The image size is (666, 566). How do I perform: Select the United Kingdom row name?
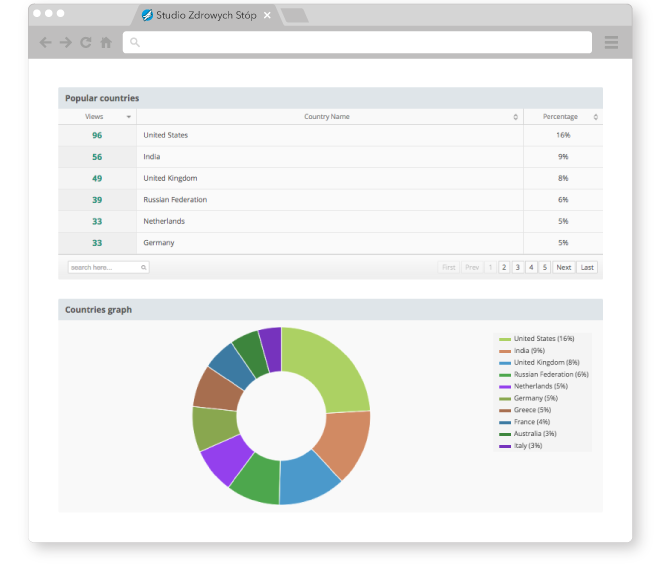[170, 178]
